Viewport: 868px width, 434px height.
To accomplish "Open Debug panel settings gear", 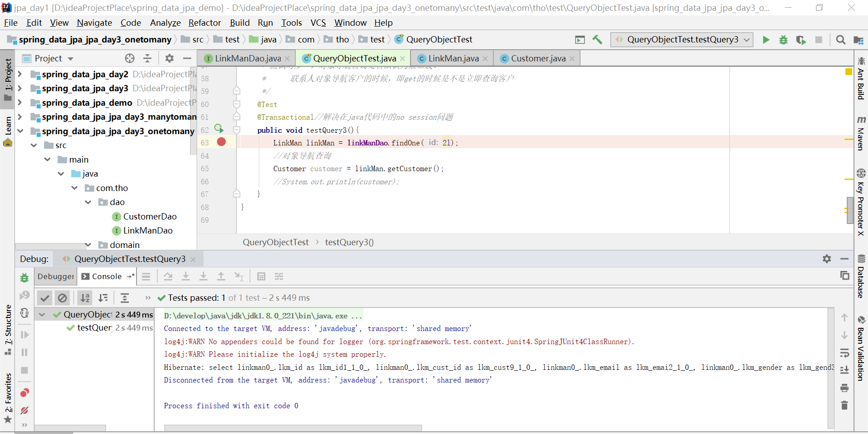I will pyautogui.click(x=827, y=259).
